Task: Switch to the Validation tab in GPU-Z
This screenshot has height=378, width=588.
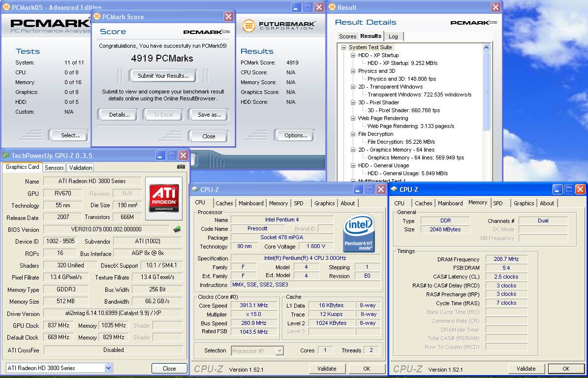Action: coord(81,168)
